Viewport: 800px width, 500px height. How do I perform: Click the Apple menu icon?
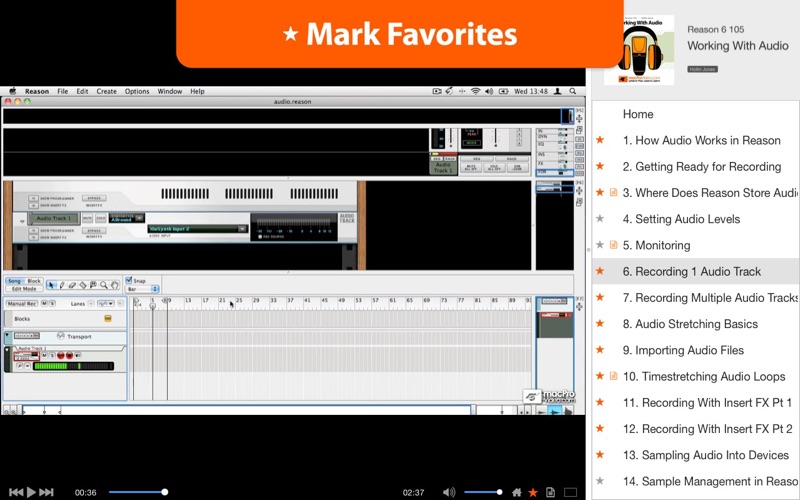[x=13, y=91]
